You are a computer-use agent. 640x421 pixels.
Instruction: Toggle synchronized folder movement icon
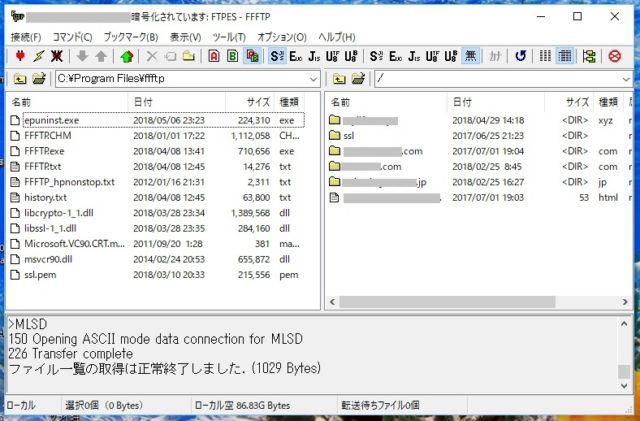pyautogui.click(x=589, y=56)
